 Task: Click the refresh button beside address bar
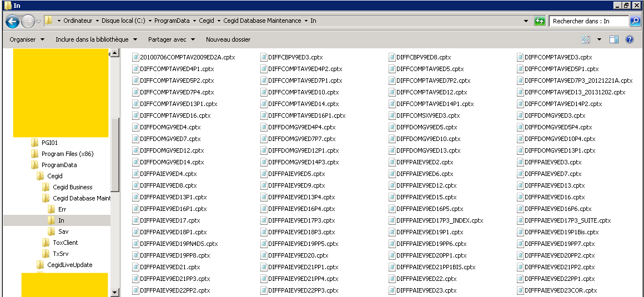539,21
